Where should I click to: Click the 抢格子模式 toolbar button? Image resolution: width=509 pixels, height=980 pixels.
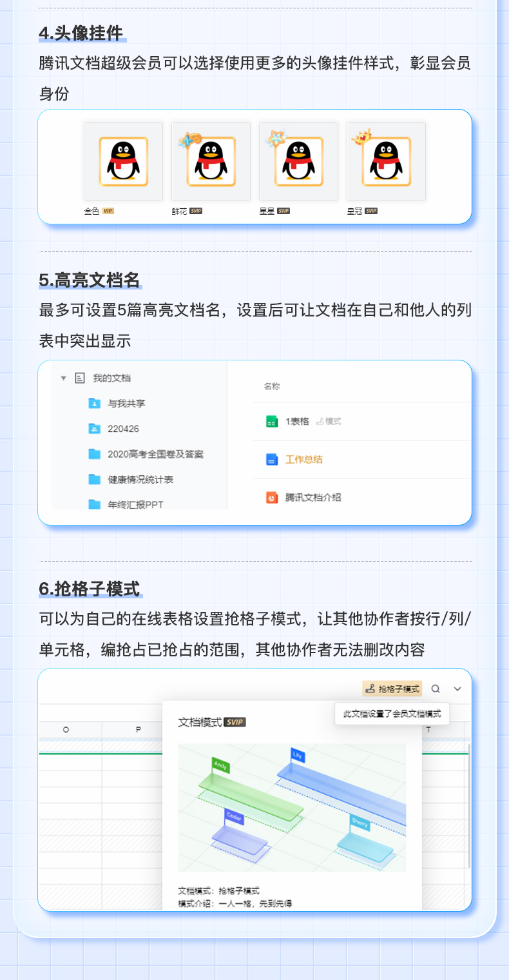pyautogui.click(x=392, y=689)
